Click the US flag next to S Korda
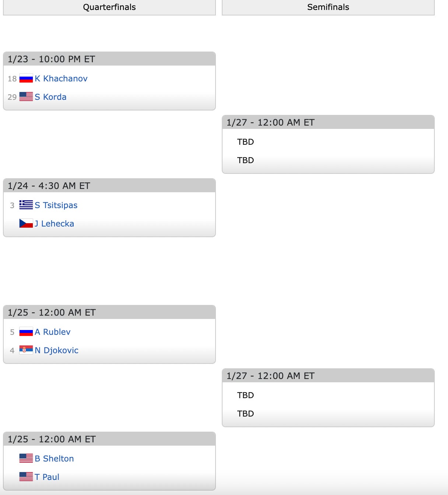 point(26,97)
